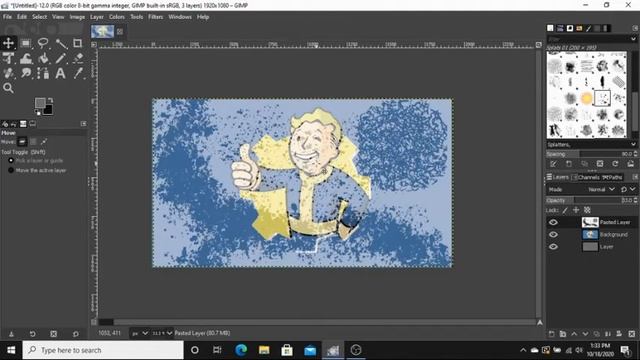
Task: Open the Select menu
Action: 40,17
